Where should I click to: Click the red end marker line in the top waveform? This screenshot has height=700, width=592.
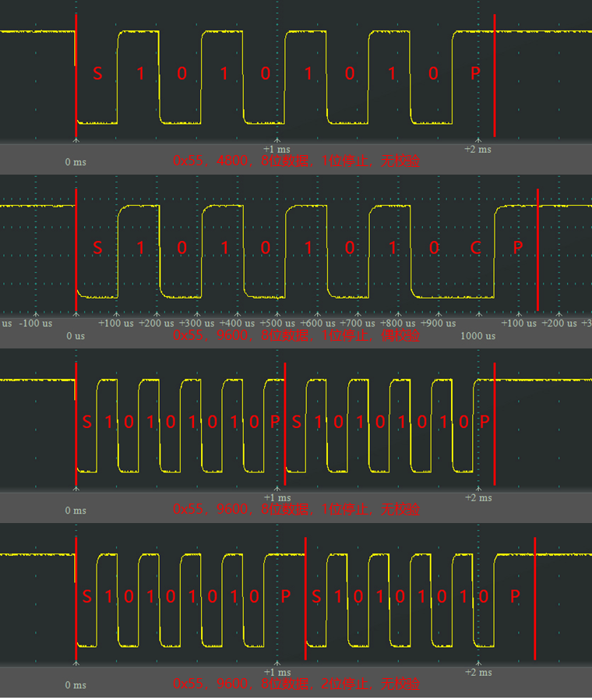[495, 74]
